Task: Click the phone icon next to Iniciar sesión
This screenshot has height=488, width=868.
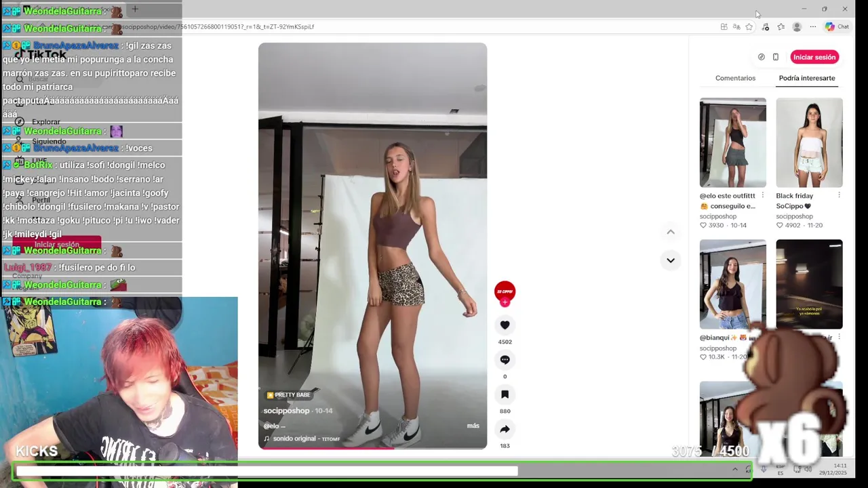Action: coord(776,57)
